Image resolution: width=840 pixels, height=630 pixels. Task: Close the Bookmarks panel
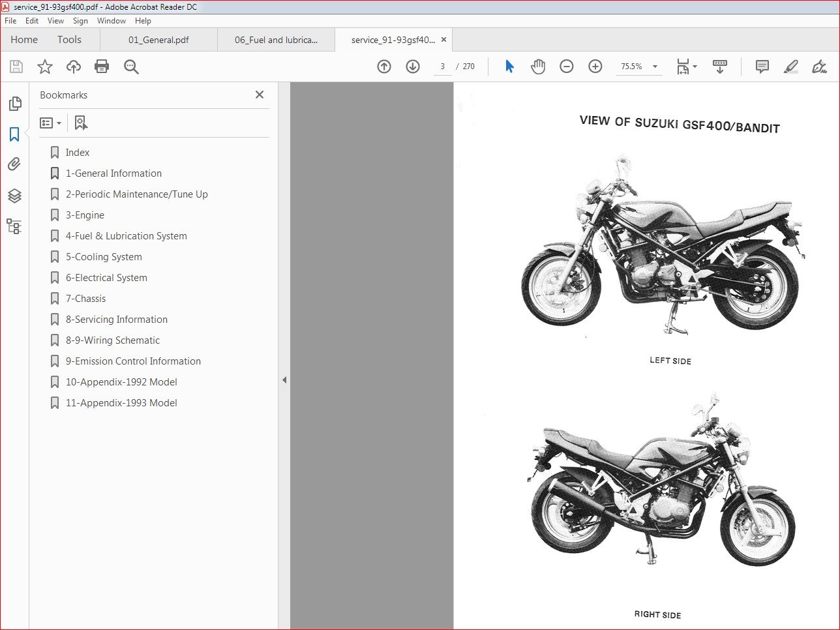click(260, 95)
